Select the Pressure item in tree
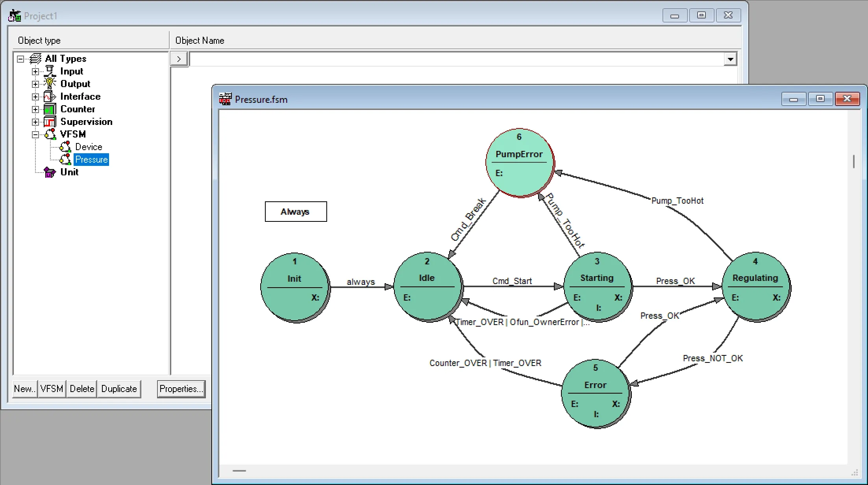This screenshot has width=868, height=485. point(91,160)
